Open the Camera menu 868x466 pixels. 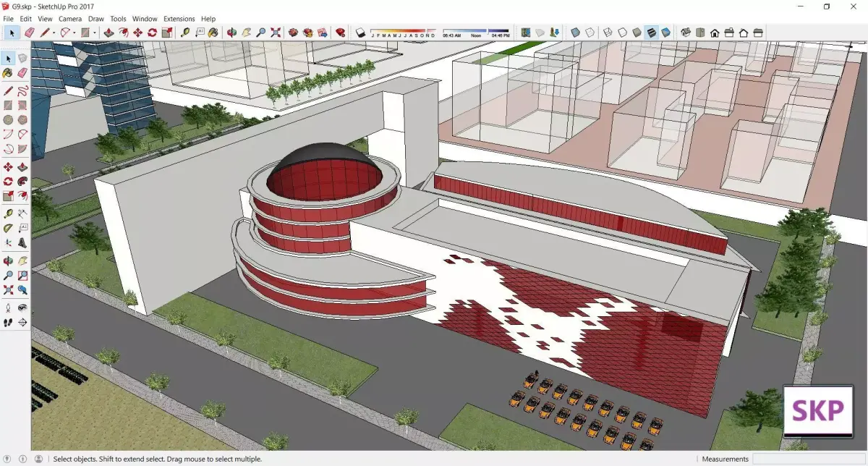click(x=70, y=19)
